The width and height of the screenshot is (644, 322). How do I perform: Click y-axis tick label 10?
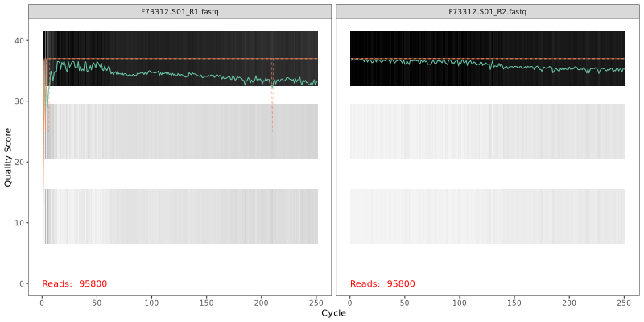point(19,223)
